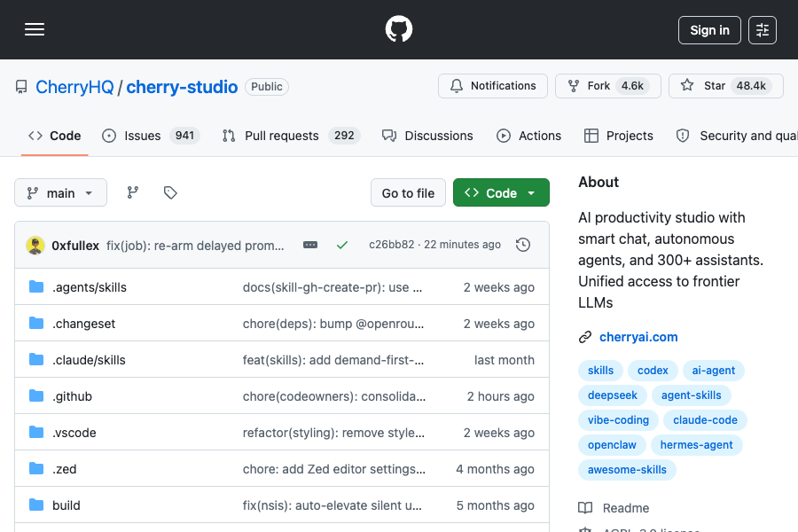Screen dimensions: 798x532
Task: Select the deepseek topic tag
Action: 612,395
